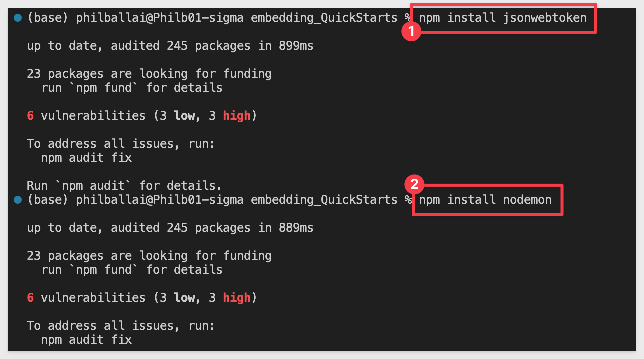Click the blue dot beside the second prompt
This screenshot has height=359, width=644.
[18, 200]
